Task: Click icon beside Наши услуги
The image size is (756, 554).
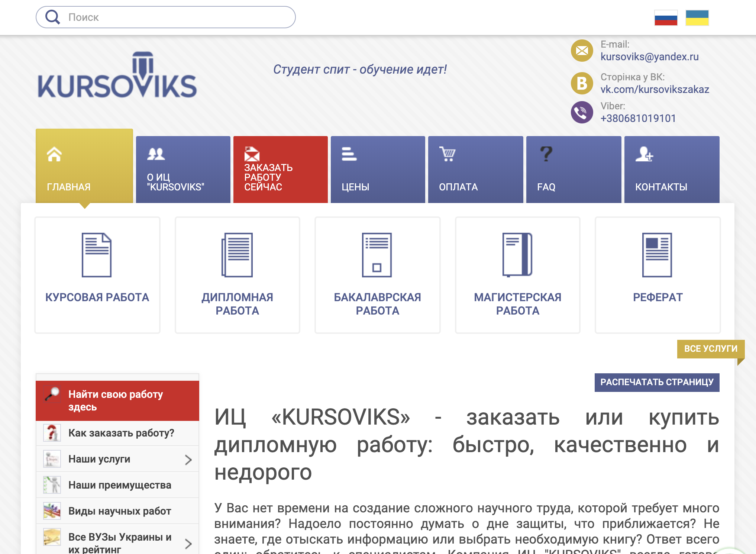Action: click(x=52, y=459)
